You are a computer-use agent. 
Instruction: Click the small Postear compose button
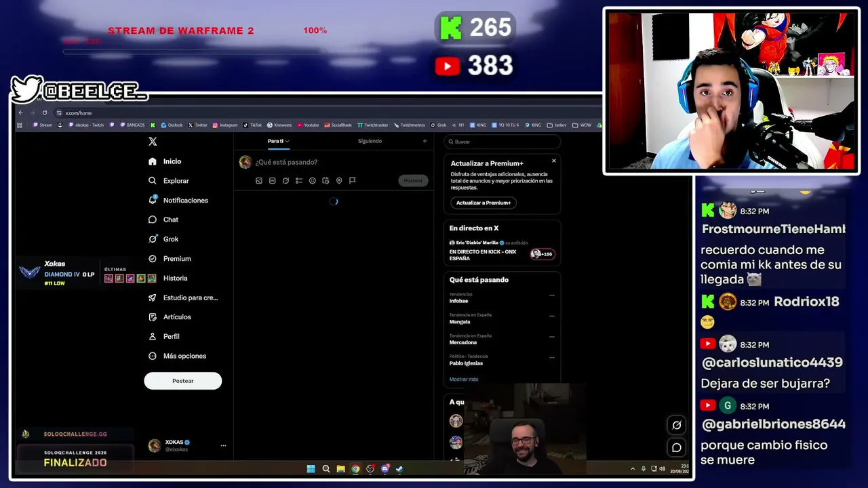413,180
